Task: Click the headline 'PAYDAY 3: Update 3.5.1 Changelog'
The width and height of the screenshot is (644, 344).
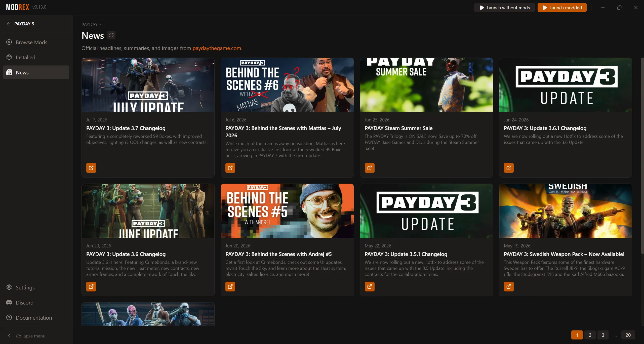Action: [406, 254]
